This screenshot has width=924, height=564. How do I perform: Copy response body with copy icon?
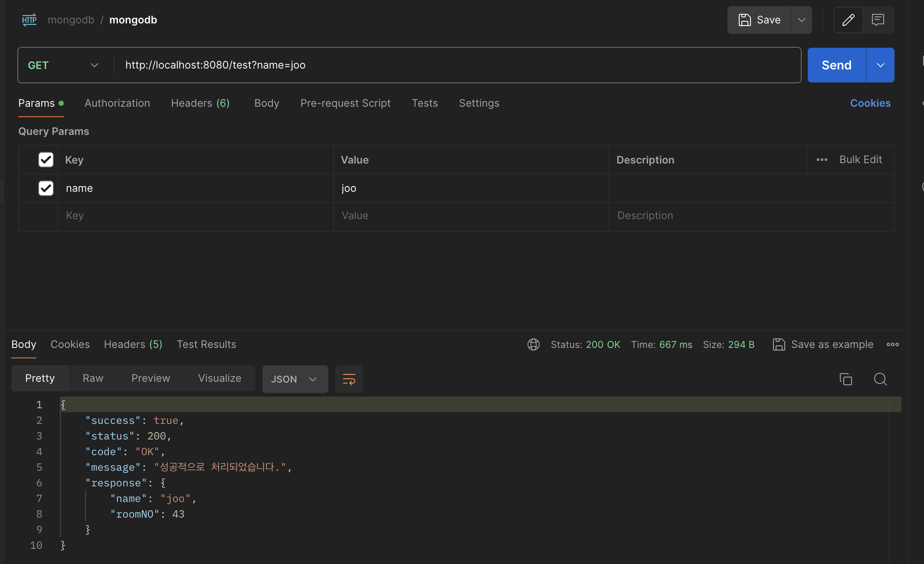[x=845, y=379]
